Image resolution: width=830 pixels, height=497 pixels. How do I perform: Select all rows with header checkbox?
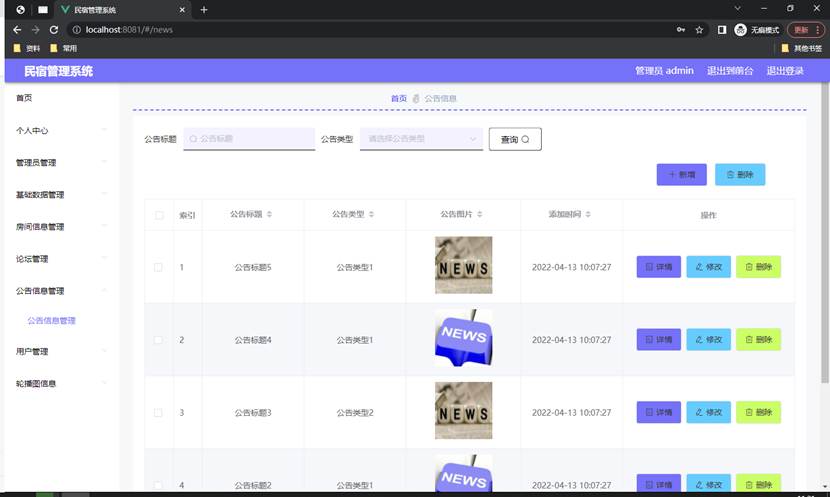tap(159, 215)
